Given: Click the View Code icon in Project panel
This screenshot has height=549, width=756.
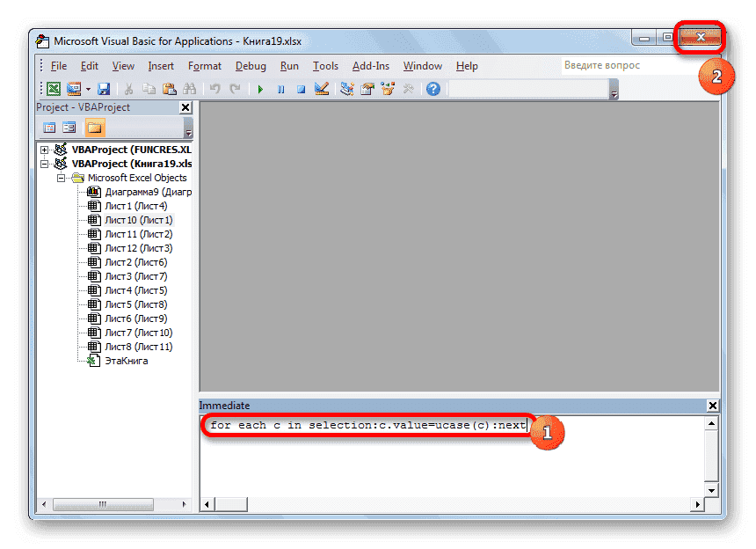Looking at the screenshot, I should (49, 127).
